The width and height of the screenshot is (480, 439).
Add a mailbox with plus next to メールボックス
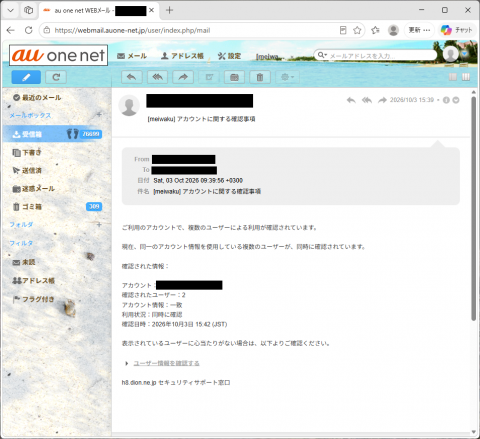tap(99, 115)
